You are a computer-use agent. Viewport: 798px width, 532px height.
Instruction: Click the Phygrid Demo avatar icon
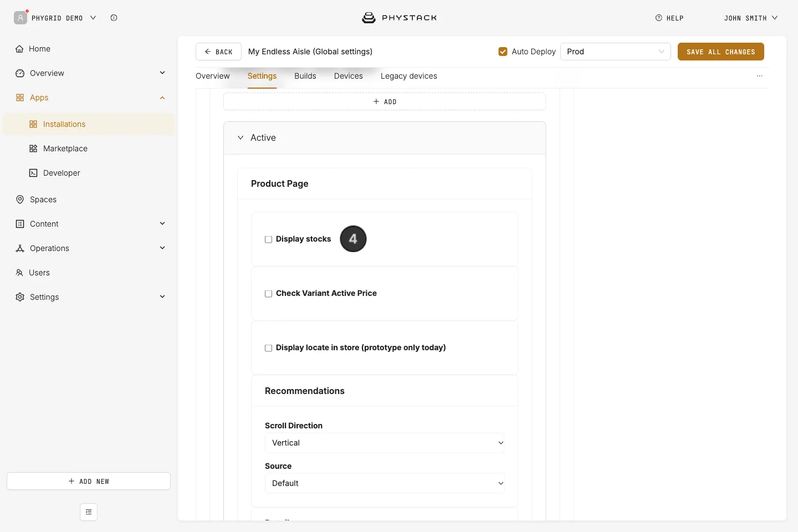(x=21, y=18)
